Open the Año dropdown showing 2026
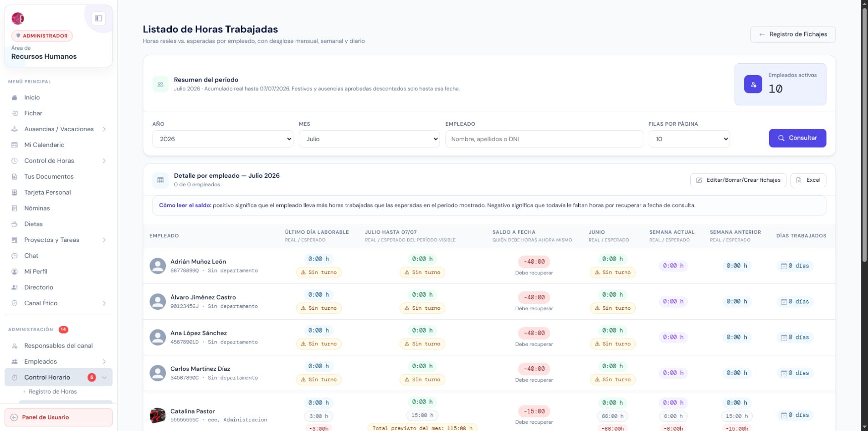The image size is (868, 431). pos(223,139)
